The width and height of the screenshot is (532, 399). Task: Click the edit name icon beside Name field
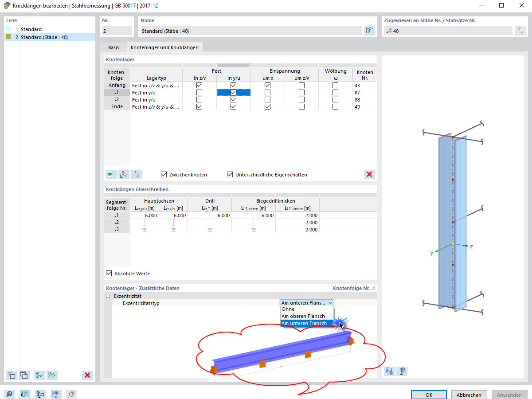click(369, 31)
